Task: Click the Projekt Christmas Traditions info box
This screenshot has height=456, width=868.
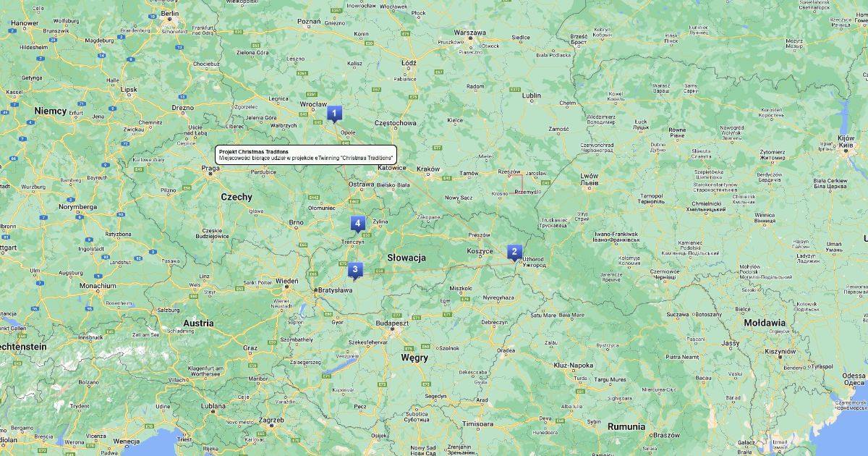Action: click(306, 154)
